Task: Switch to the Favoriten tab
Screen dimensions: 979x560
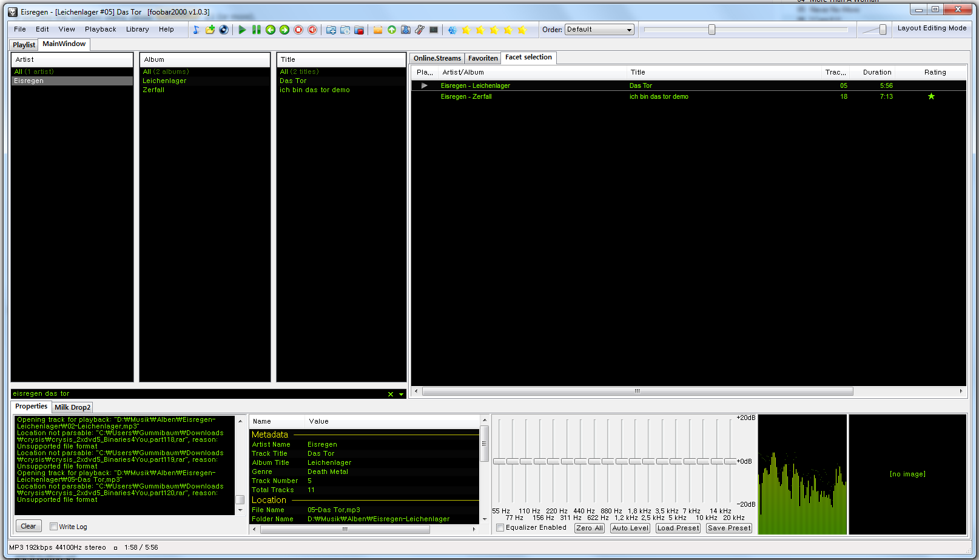Action: tap(483, 58)
